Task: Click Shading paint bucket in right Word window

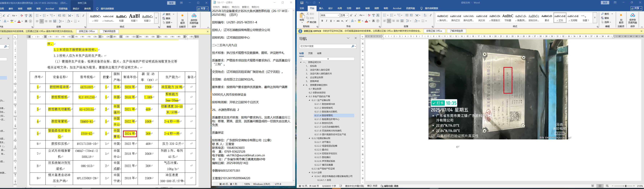Action: [416, 21]
